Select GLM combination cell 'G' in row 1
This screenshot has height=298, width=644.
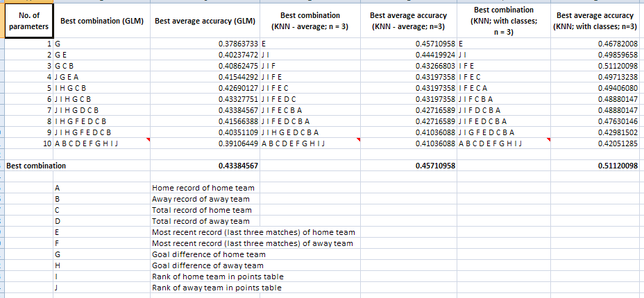102,44
